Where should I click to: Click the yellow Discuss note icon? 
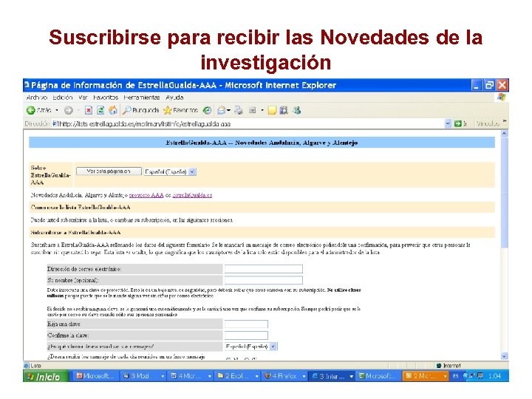(272, 110)
